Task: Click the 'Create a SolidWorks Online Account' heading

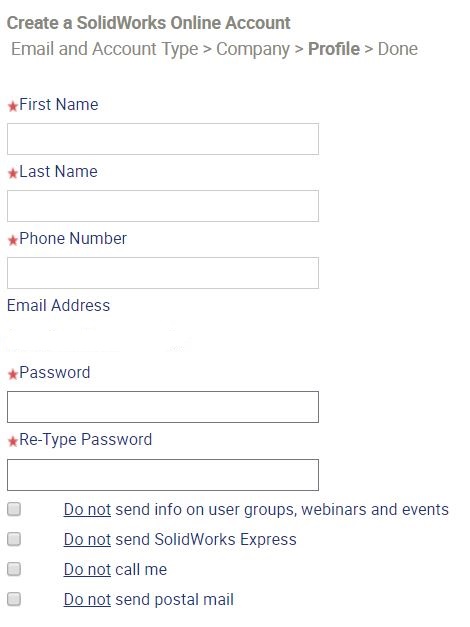Action: point(149,23)
